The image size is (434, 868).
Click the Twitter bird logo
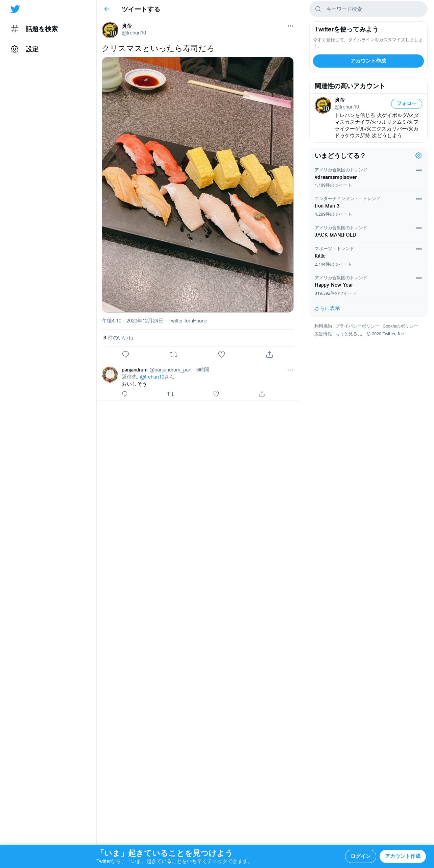(x=15, y=9)
